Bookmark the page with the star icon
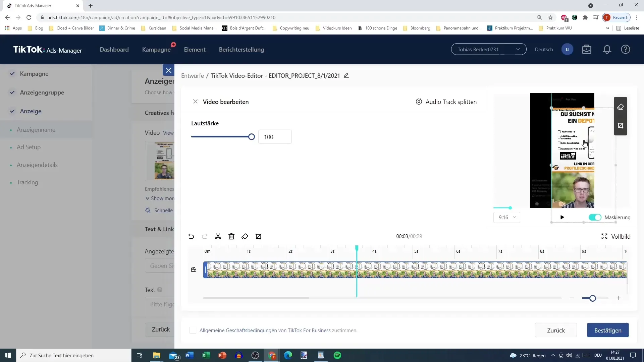The width and height of the screenshot is (644, 362). click(x=550, y=17)
